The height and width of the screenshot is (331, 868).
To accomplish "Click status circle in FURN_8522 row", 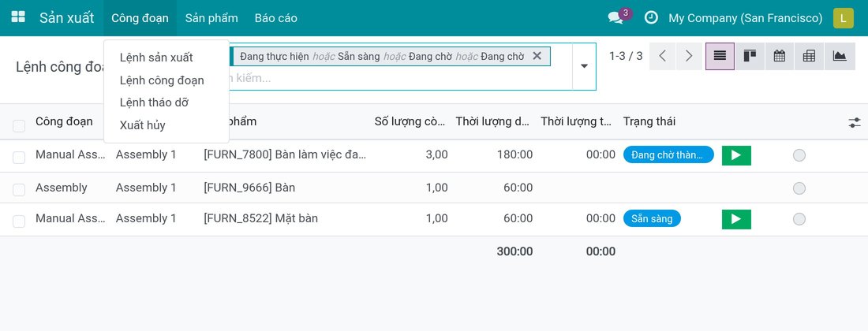I will tap(799, 219).
